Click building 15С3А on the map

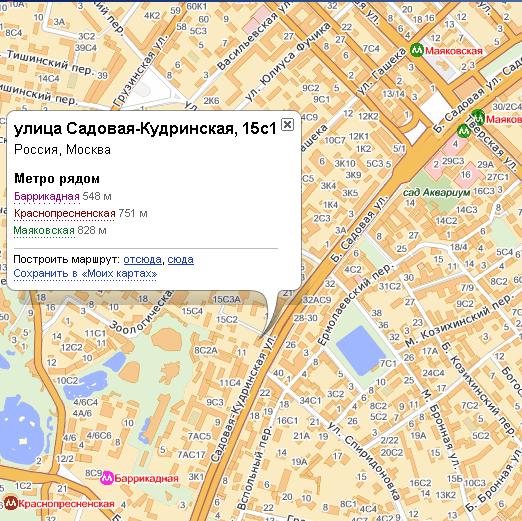pyautogui.click(x=226, y=299)
